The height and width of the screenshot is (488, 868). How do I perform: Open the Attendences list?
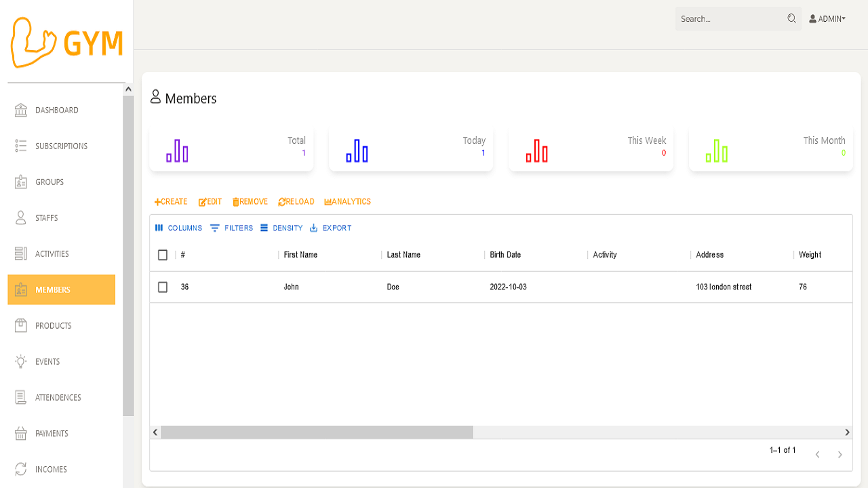(x=57, y=397)
